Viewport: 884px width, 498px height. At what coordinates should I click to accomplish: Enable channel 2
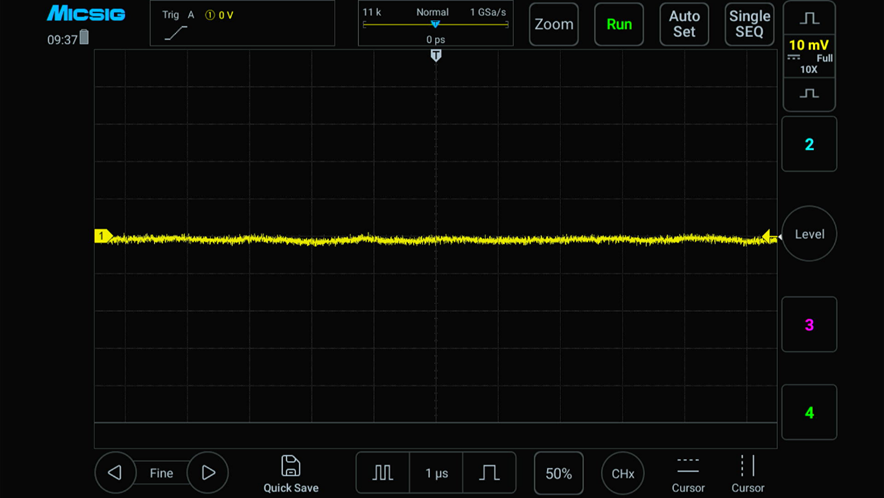click(x=809, y=144)
